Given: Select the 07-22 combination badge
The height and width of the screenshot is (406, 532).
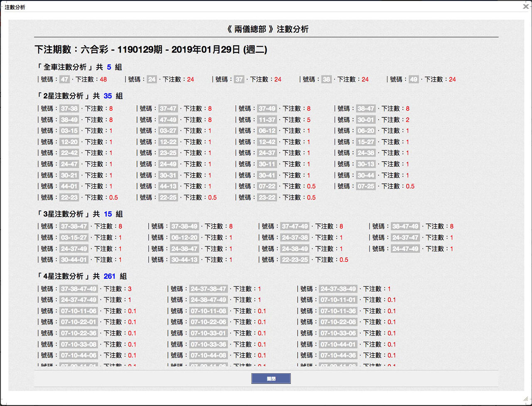Looking at the screenshot, I should pos(267,186).
